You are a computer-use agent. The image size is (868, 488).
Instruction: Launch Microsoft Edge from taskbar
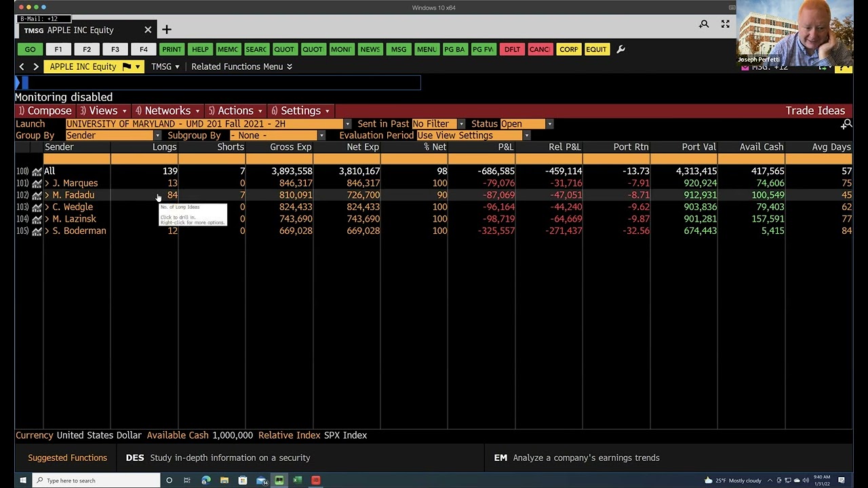click(205, 481)
